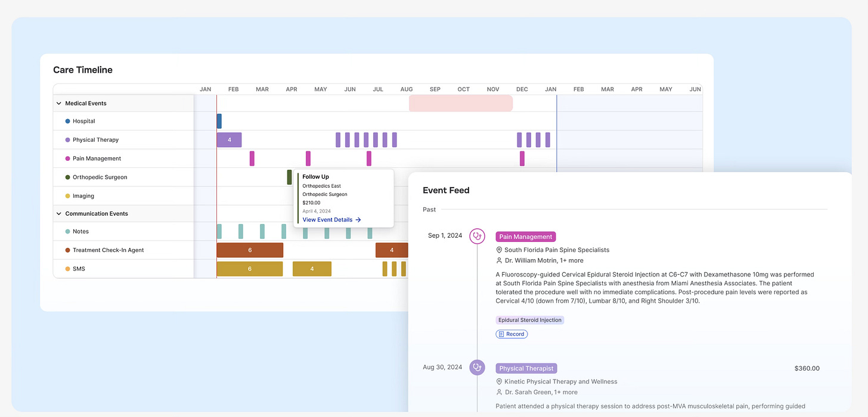Select the Physical Therapy row label
This screenshot has width=868, height=417.
96,140
